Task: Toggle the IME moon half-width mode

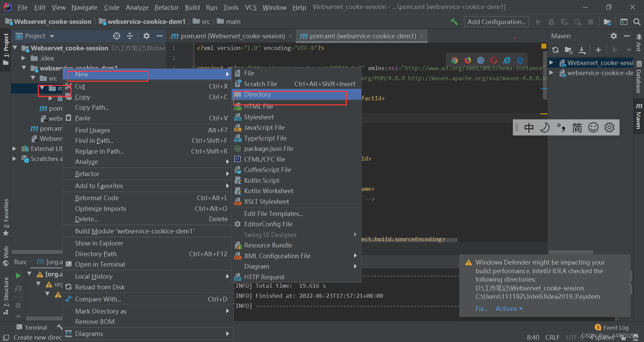Action: coord(545,128)
